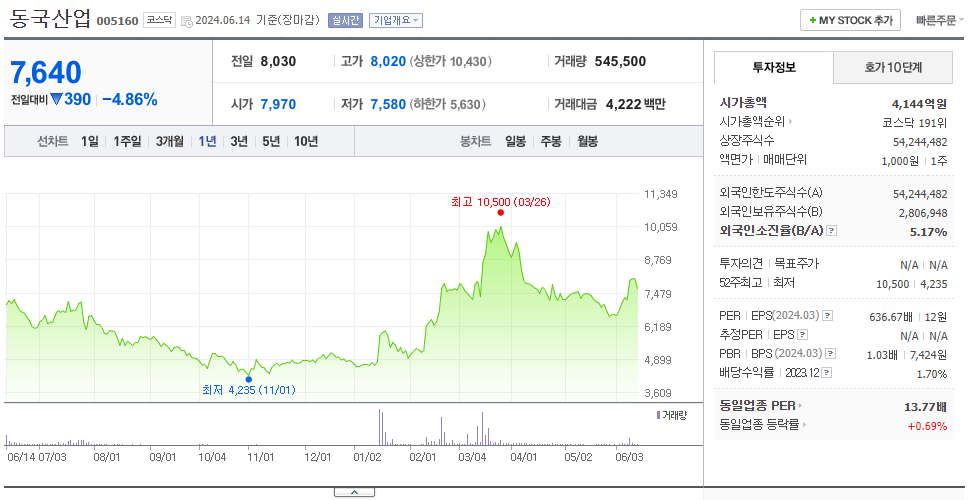Viewport: 968px width, 500px height.
Task: Select the 1년 line chart period
Action: pos(207,141)
